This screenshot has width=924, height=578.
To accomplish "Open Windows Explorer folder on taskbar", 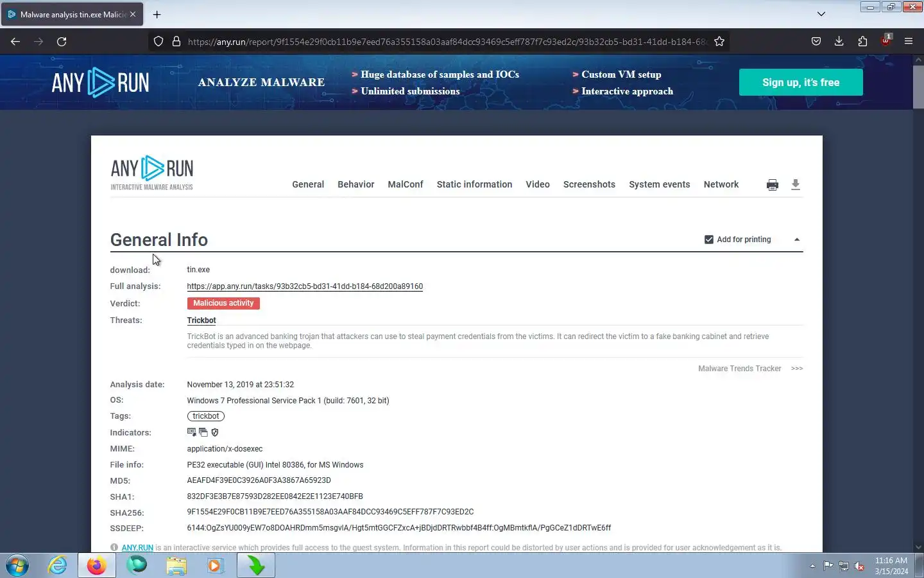I will (176, 566).
